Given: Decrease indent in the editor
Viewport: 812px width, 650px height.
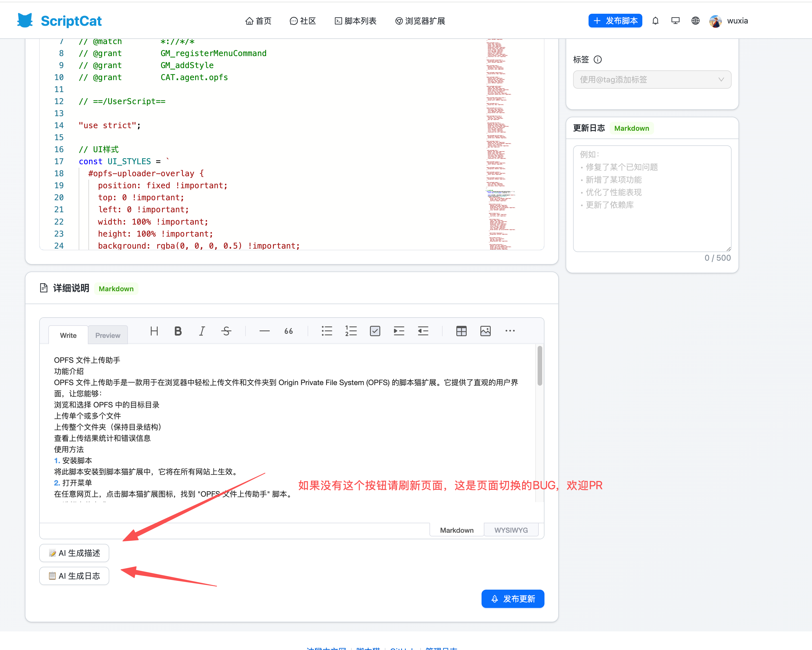Looking at the screenshot, I should [423, 331].
